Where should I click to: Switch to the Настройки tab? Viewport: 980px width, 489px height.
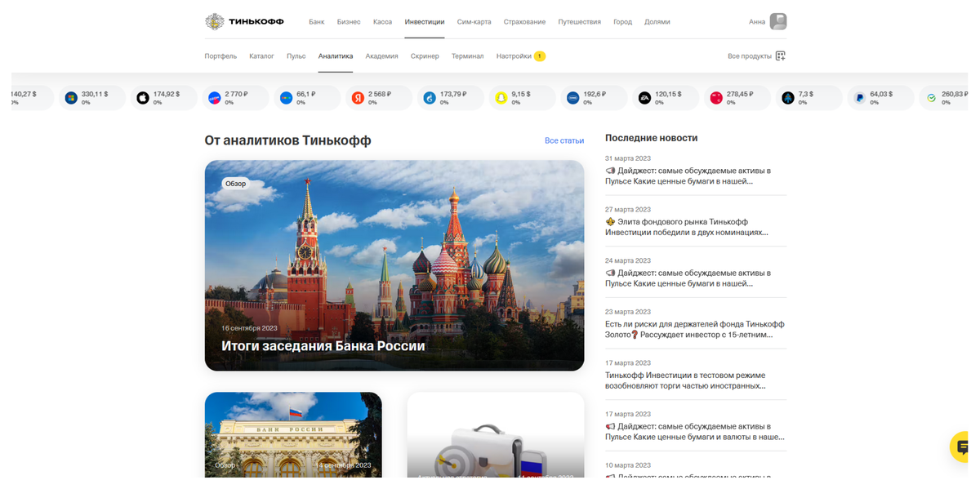point(514,56)
